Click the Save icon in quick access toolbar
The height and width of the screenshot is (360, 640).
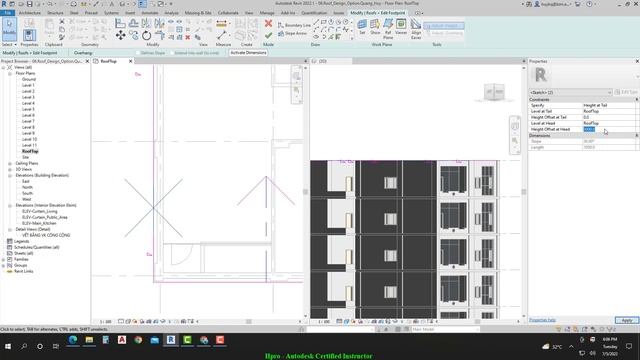(x=29, y=4)
